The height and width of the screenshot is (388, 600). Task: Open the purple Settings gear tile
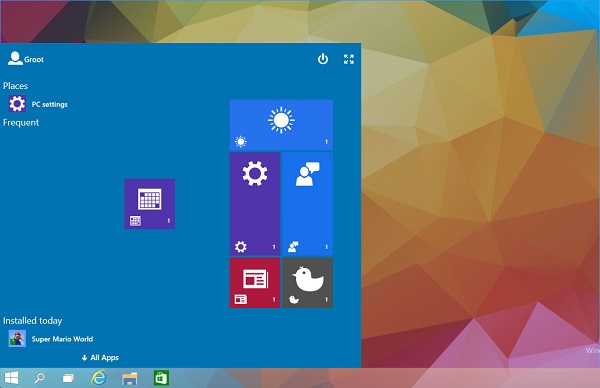pyautogui.click(x=255, y=204)
